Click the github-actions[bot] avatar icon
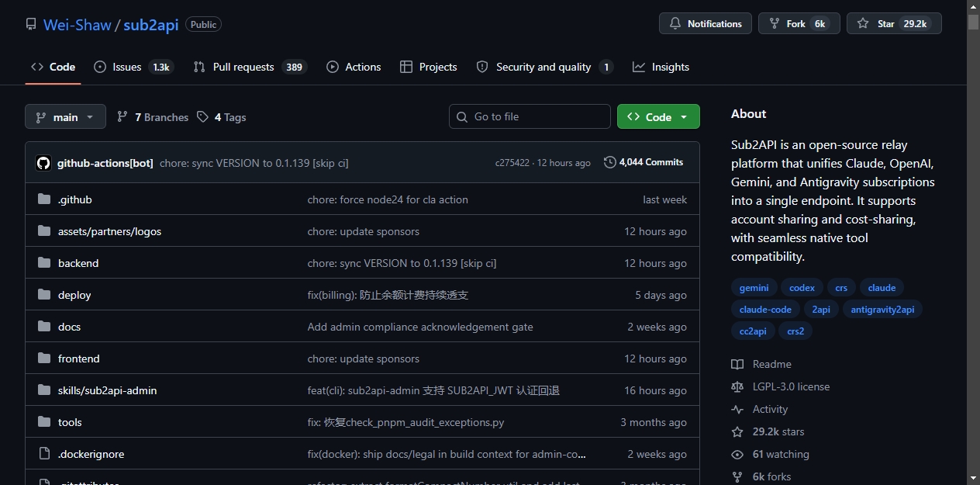The image size is (980, 485). [x=43, y=163]
